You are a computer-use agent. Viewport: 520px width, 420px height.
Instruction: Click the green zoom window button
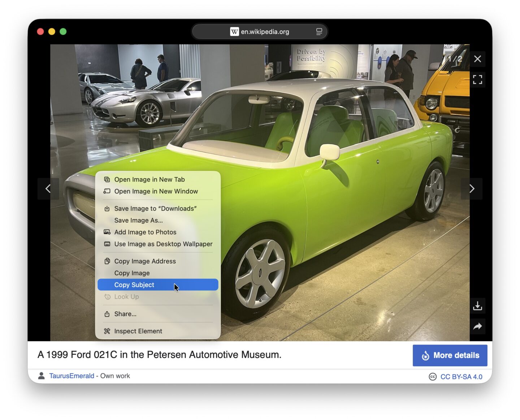tap(63, 32)
